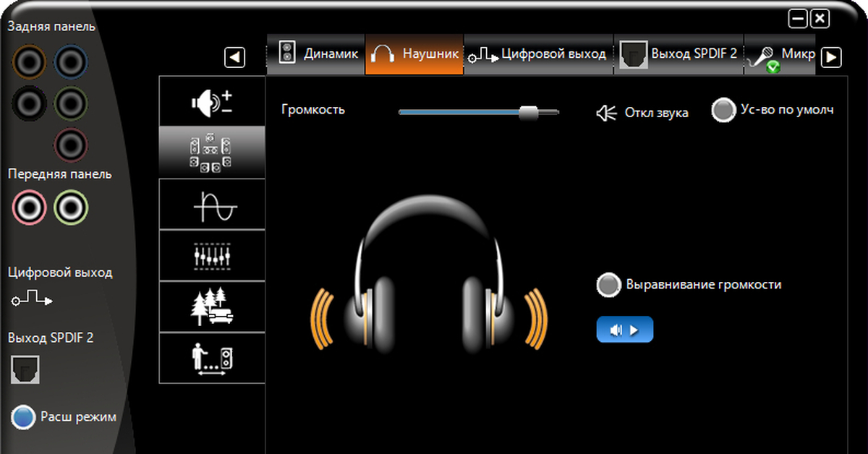This screenshot has width=868, height=454.
Task: Click the speaker icon on Динамик tab
Action: (x=287, y=53)
